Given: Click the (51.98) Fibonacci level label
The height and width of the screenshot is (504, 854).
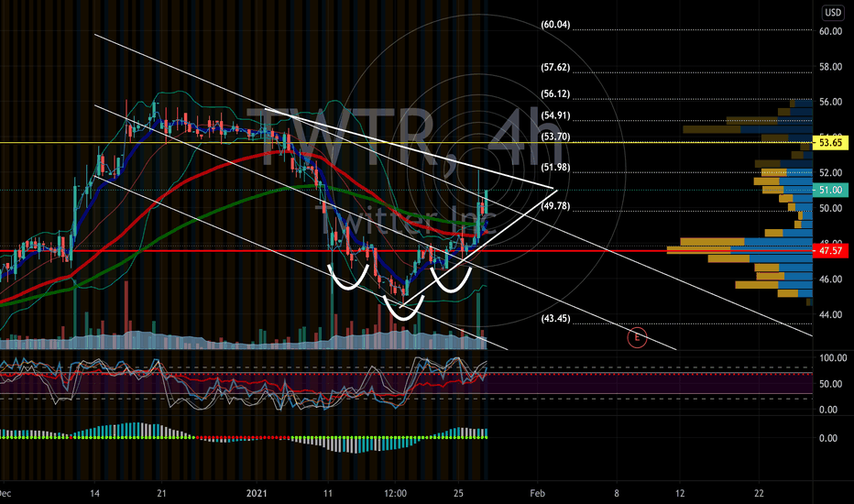Looking at the screenshot, I should 555,168.
